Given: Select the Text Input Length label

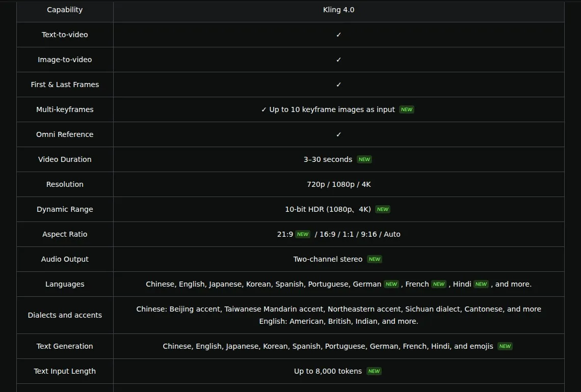Looking at the screenshot, I should tap(65, 371).
